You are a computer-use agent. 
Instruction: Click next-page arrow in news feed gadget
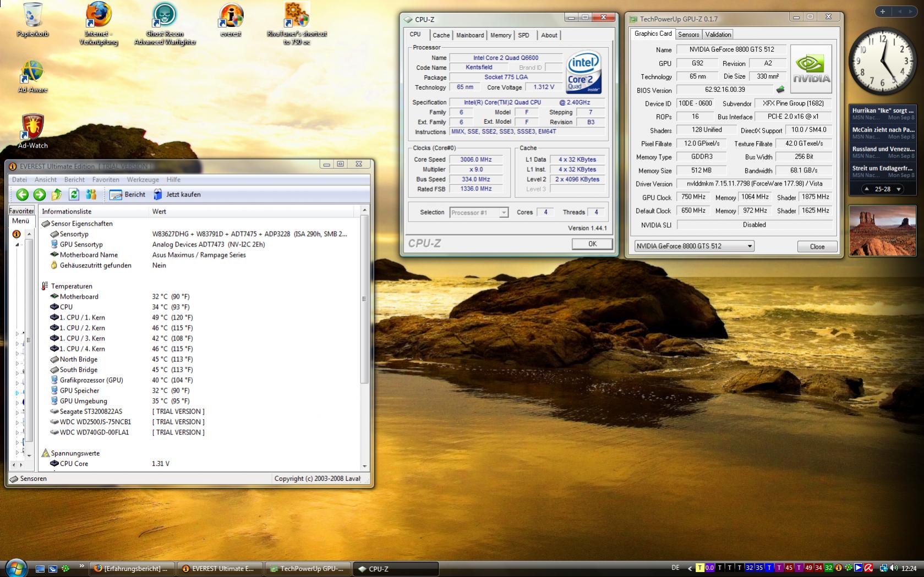tap(899, 189)
